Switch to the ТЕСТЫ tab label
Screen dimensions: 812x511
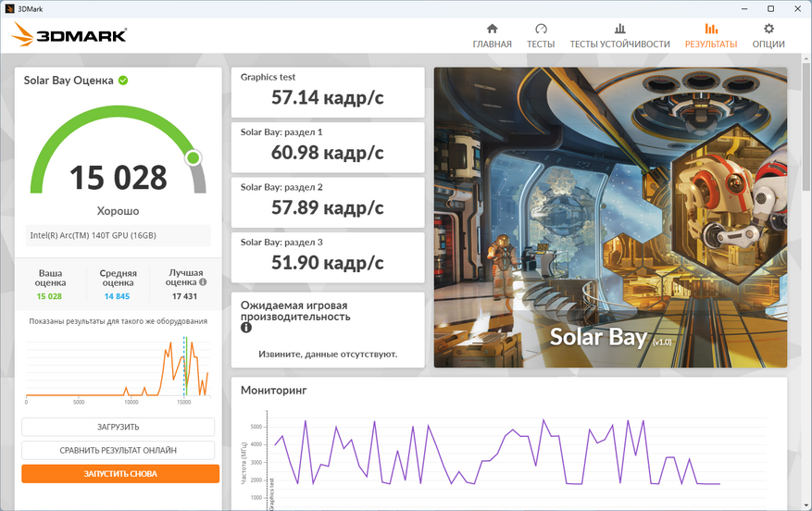pyautogui.click(x=541, y=44)
